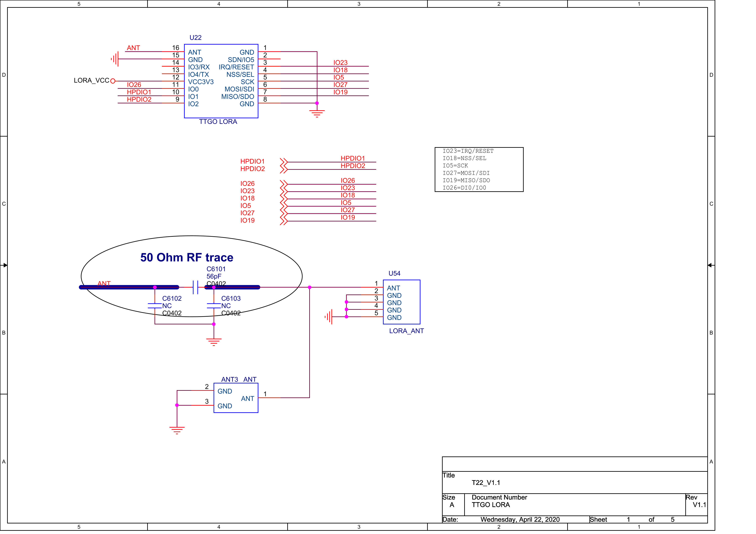756x534 pixels.
Task: Click ANT net label on U22 pin 16
Action: pos(133,48)
